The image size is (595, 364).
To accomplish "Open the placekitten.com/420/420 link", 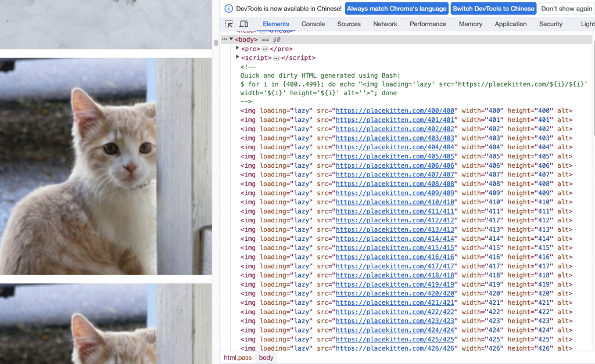I will 395,294.
